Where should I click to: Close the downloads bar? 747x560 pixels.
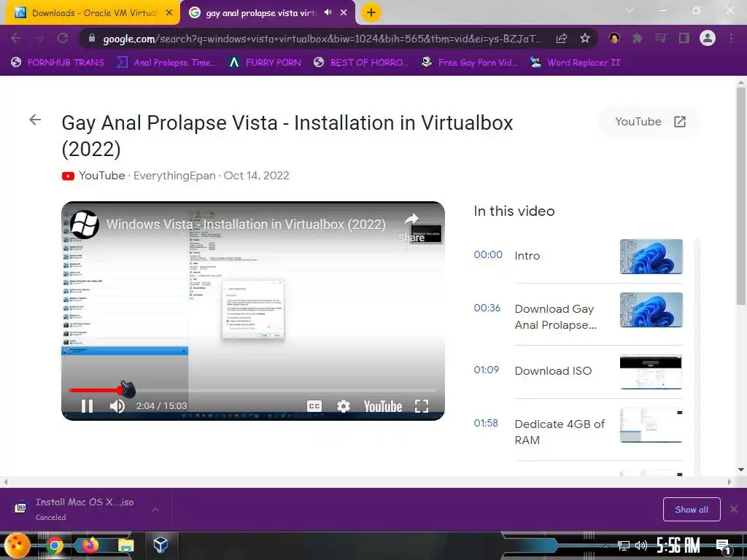(734, 509)
